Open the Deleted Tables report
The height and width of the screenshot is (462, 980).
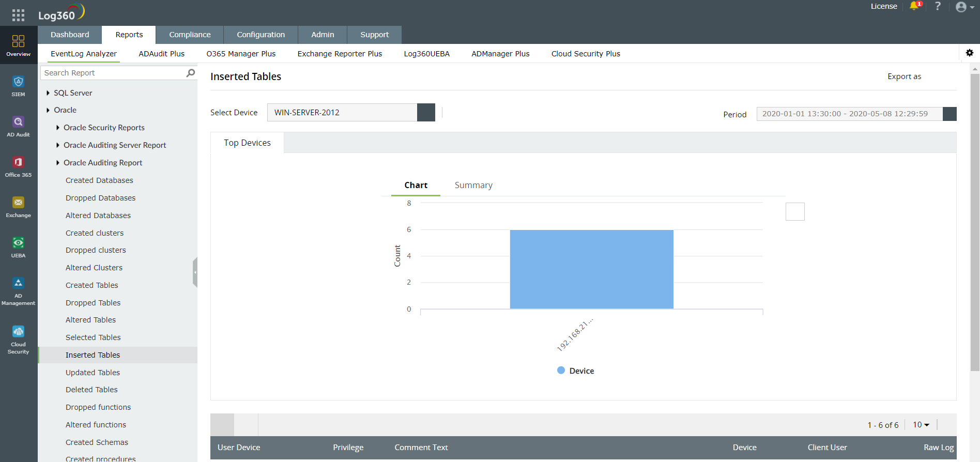[91, 390]
